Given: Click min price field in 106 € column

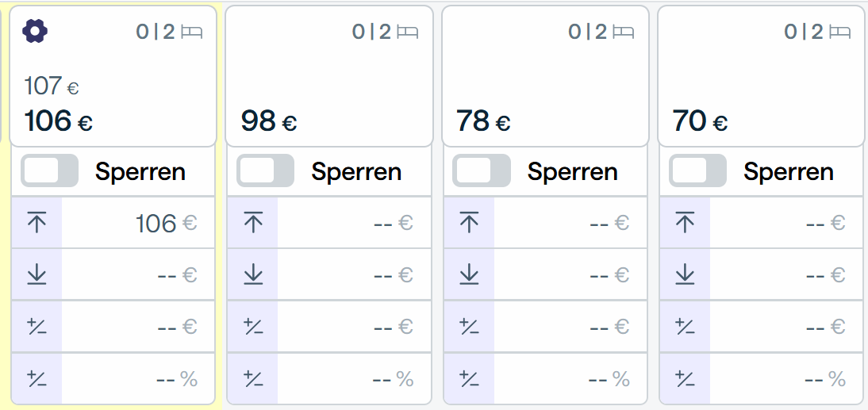Looking at the screenshot, I should tap(138, 274).
